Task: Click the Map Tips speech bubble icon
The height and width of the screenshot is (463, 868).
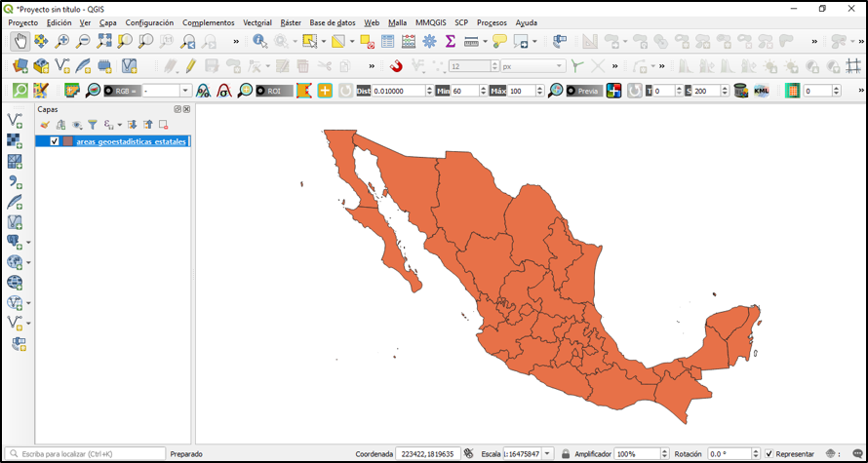Action: (x=499, y=41)
